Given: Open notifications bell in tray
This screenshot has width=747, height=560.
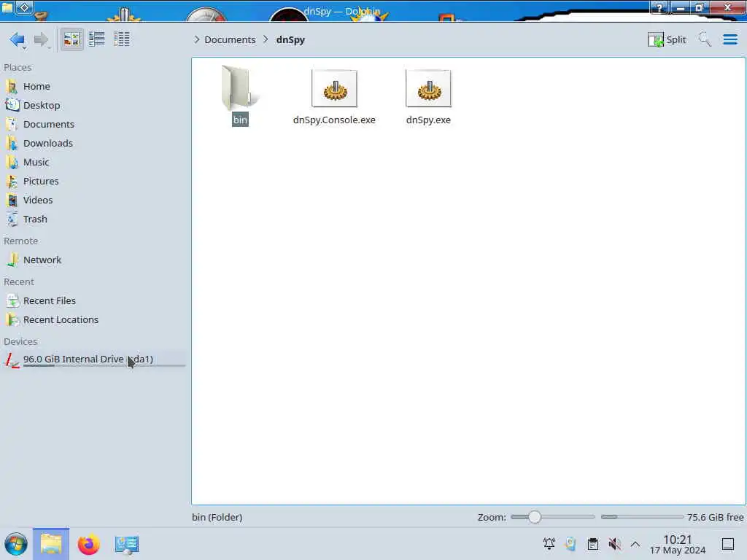Looking at the screenshot, I should (549, 543).
